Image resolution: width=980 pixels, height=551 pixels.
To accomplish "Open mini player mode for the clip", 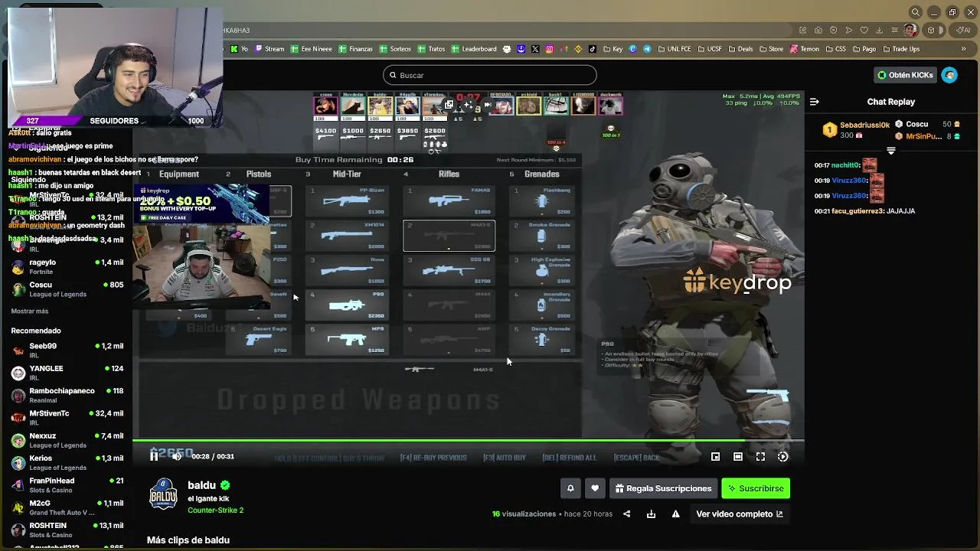I will [x=715, y=456].
